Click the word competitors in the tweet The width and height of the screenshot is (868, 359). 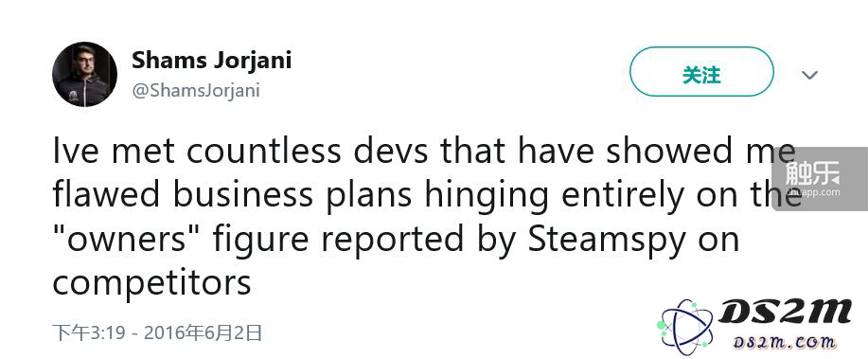pyautogui.click(x=151, y=283)
